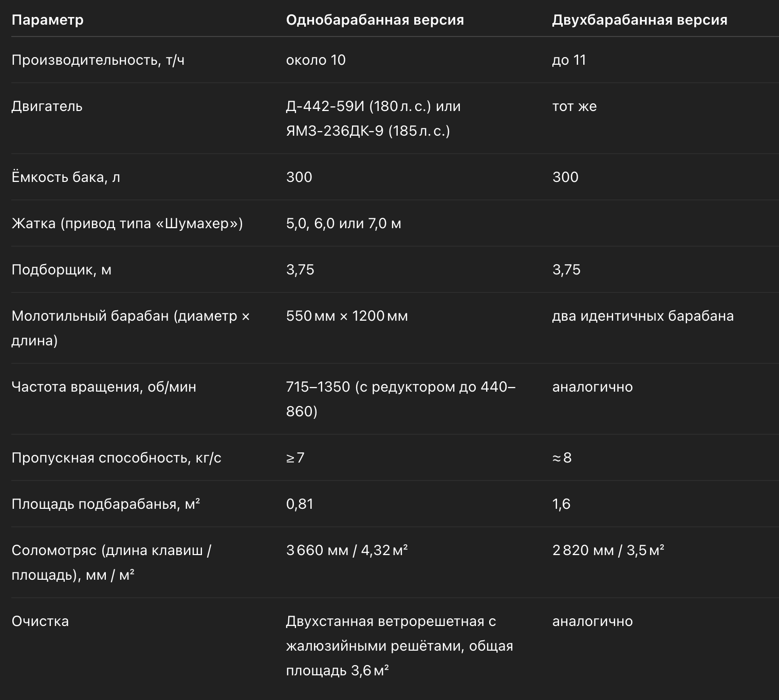This screenshot has height=700, width=779.
Task: Click the 'тот же' cell
Action: (x=574, y=106)
